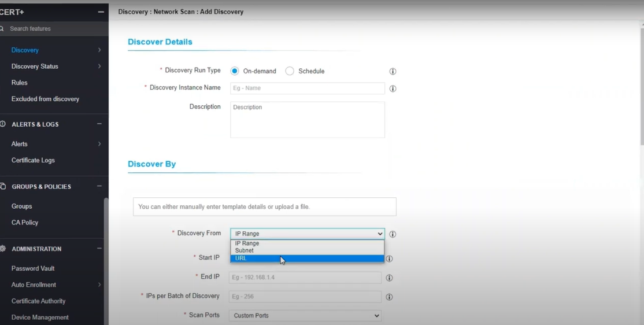This screenshot has width=644, height=325.
Task: Open Rules in the sidebar
Action: [19, 83]
